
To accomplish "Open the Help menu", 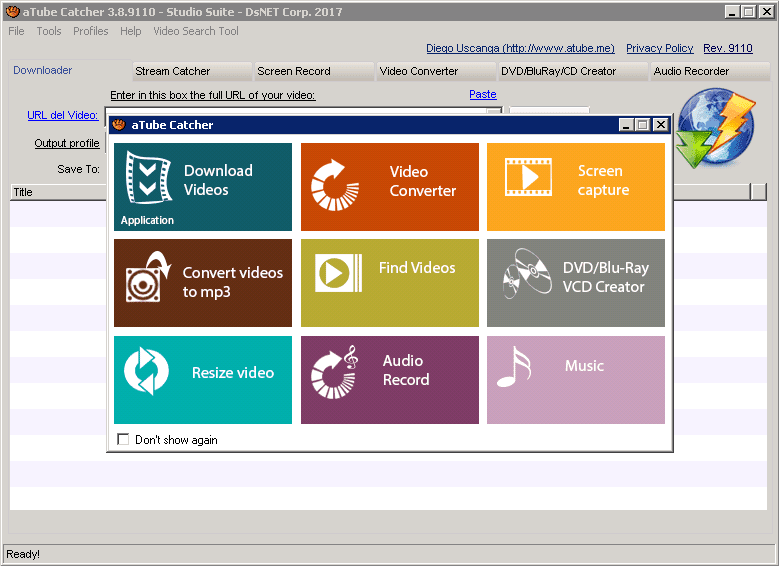I will 131,31.
